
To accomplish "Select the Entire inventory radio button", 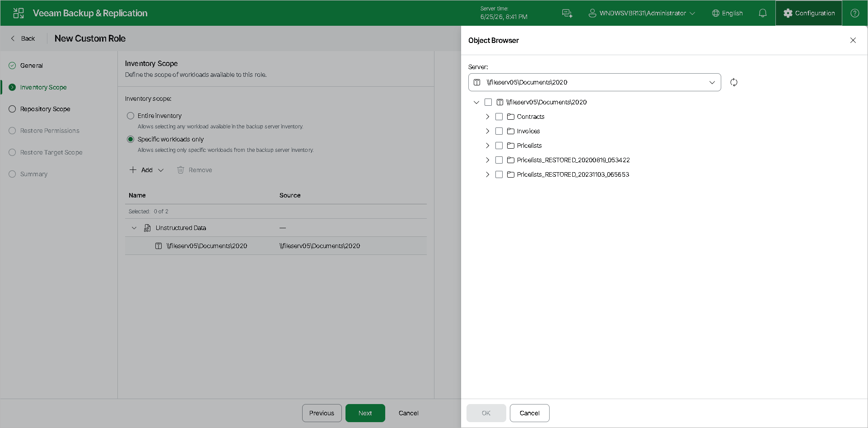I will click(131, 116).
